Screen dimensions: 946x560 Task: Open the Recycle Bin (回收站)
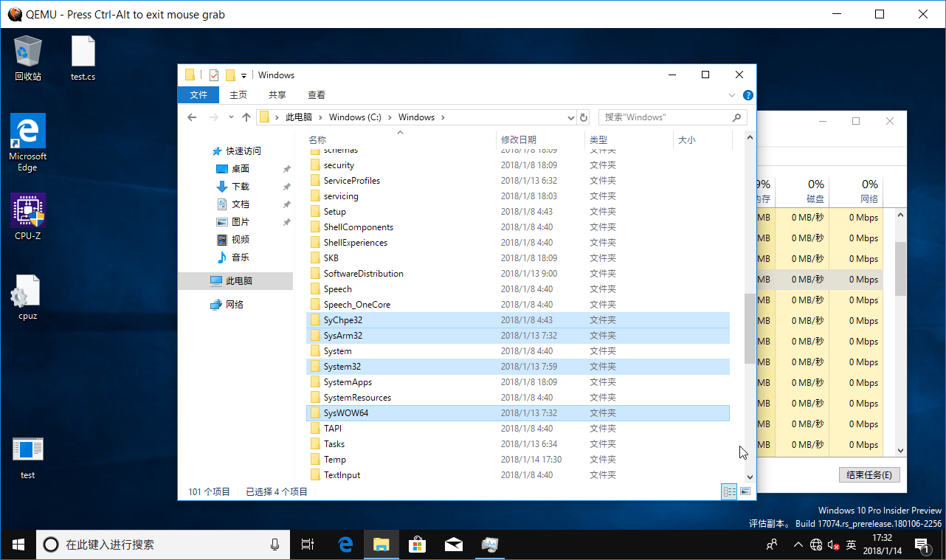[x=27, y=52]
